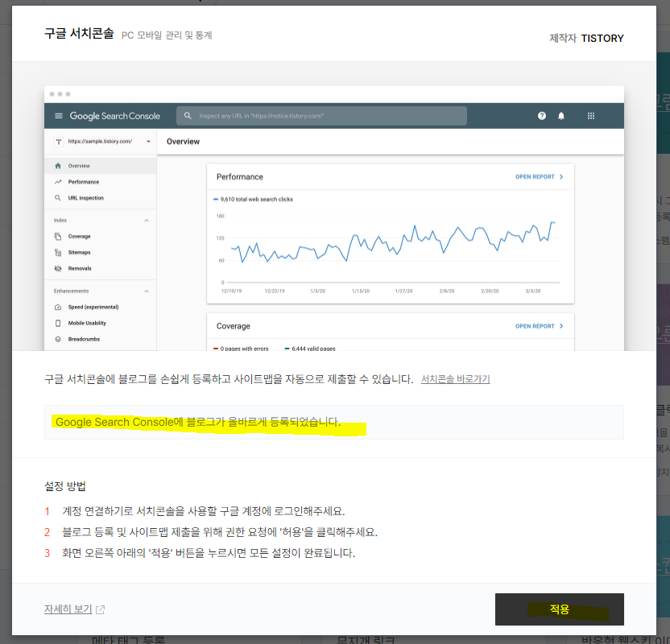Click the '0 pages with errors' legend
The height and width of the screenshot is (644, 670).
click(x=241, y=349)
